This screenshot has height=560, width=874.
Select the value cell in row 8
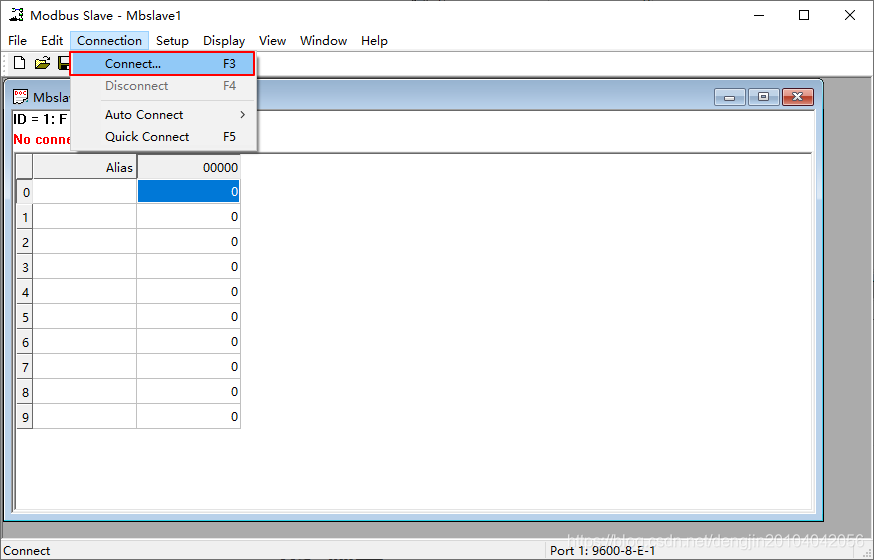(188, 391)
